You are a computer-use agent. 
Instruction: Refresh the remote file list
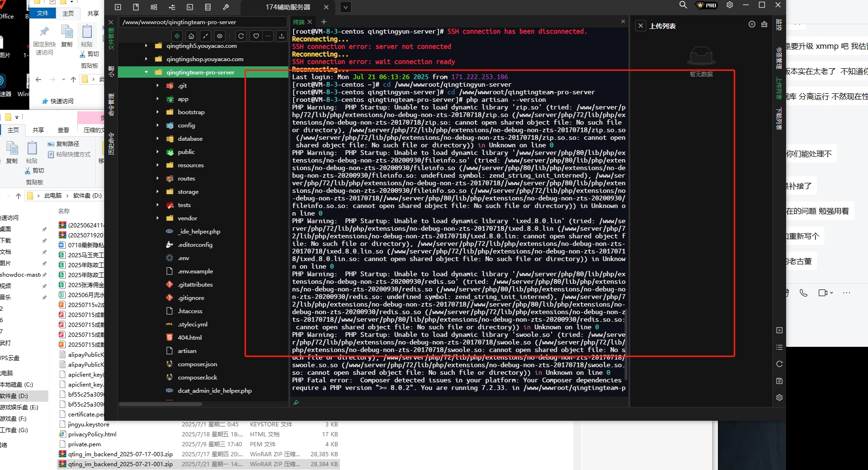click(x=241, y=36)
